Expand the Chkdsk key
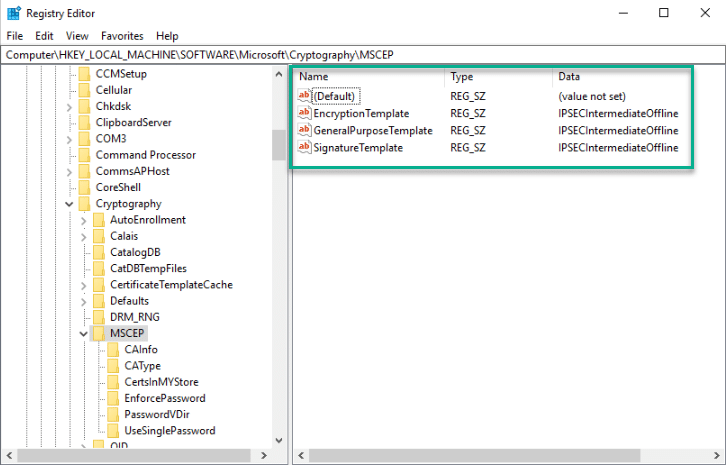This screenshot has width=726, height=465. point(69,107)
